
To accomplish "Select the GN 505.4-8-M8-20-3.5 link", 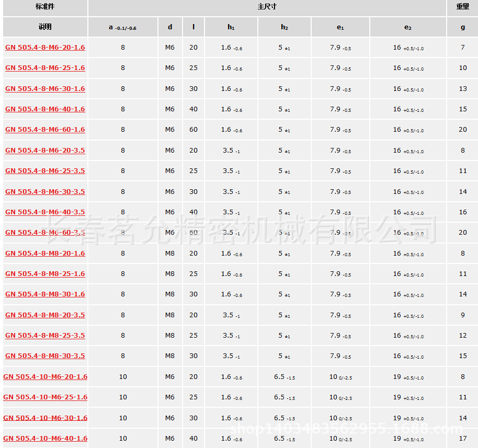I will point(45,315).
